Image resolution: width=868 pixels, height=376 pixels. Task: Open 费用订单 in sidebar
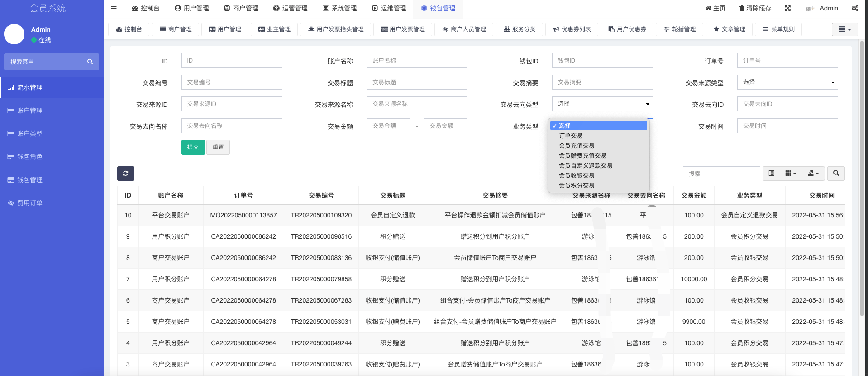pos(52,203)
